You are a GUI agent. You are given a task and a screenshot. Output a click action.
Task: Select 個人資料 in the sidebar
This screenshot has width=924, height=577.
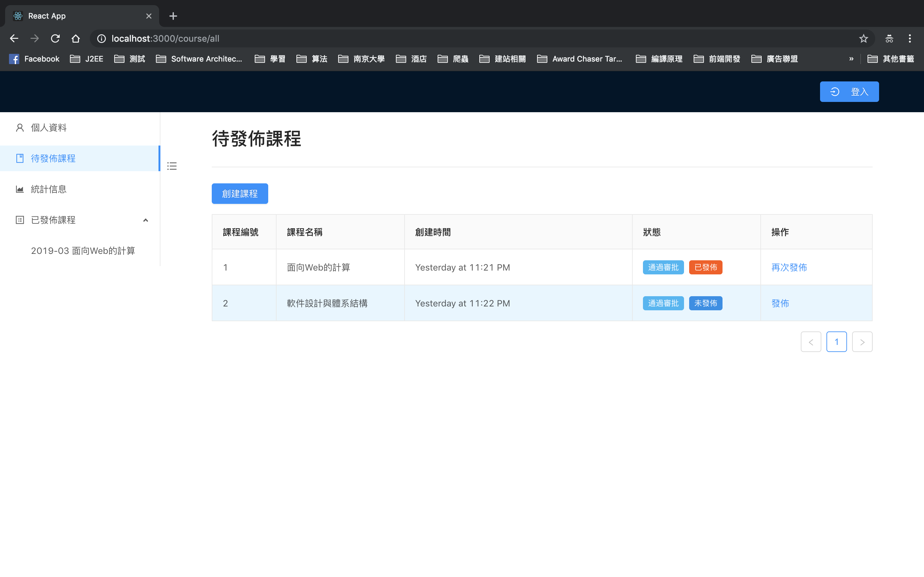(x=49, y=128)
